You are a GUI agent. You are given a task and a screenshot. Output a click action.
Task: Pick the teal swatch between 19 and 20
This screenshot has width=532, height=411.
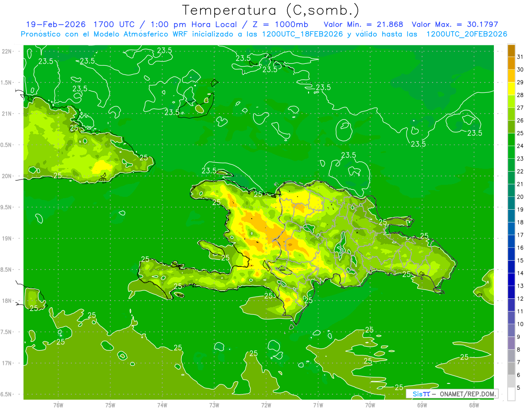[x=511, y=203]
